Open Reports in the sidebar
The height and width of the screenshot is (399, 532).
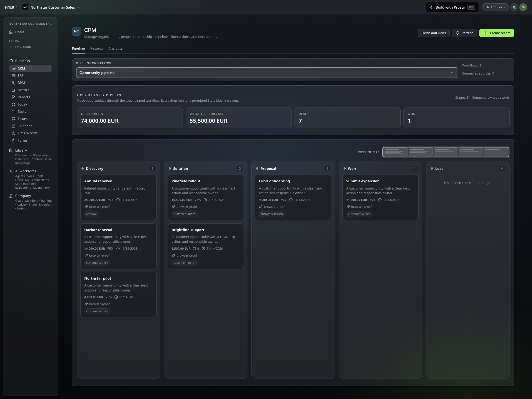coord(30,97)
